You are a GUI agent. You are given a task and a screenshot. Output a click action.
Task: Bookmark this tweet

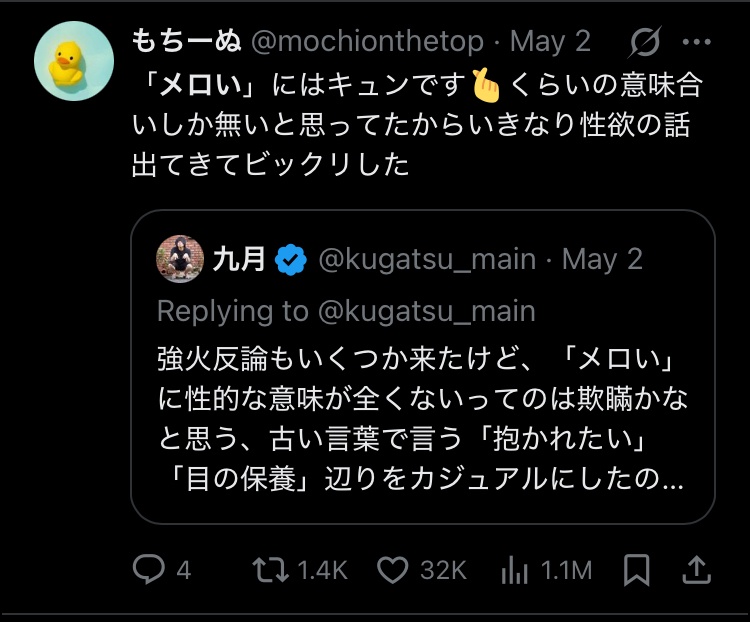pos(637,570)
